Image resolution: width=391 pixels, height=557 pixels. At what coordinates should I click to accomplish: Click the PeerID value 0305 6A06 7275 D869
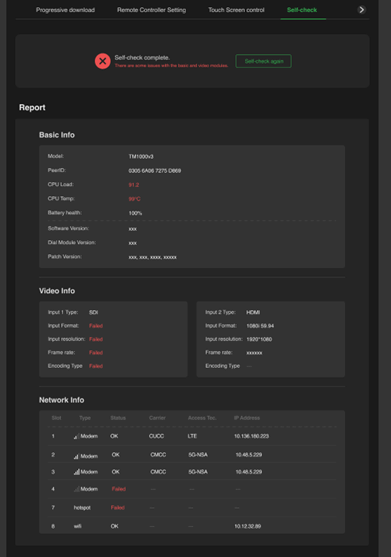pyautogui.click(x=154, y=171)
